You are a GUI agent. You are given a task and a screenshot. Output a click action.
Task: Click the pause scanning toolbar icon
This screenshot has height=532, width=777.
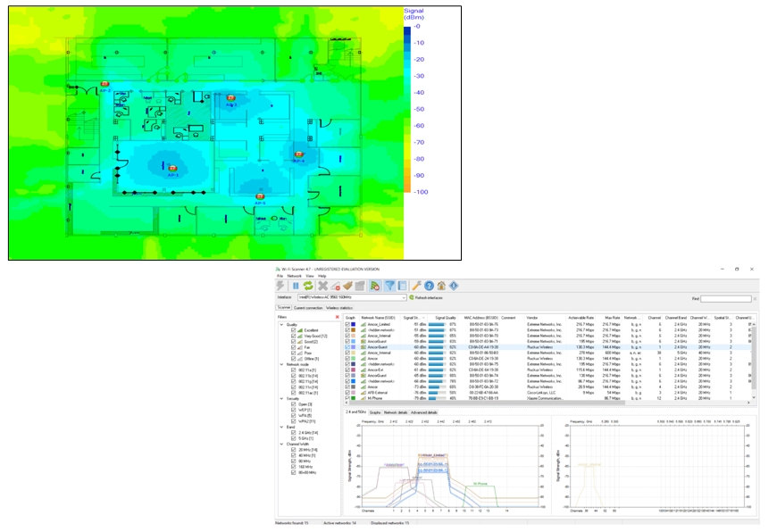click(295, 286)
